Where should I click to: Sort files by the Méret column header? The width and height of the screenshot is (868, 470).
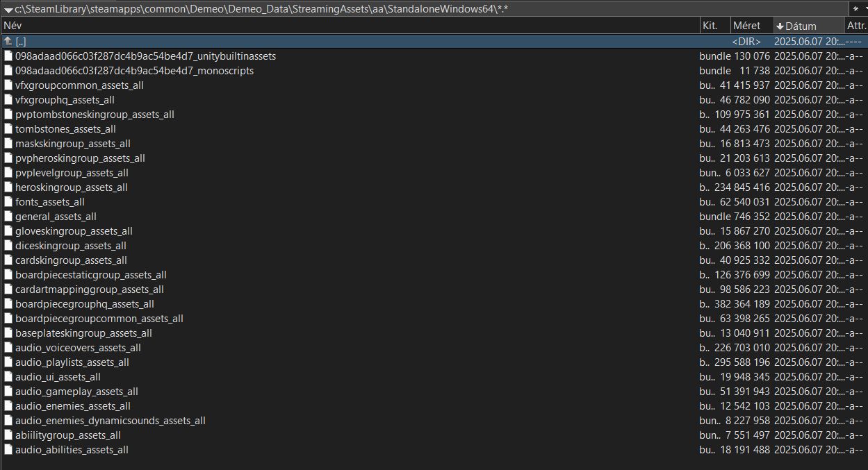click(746, 26)
